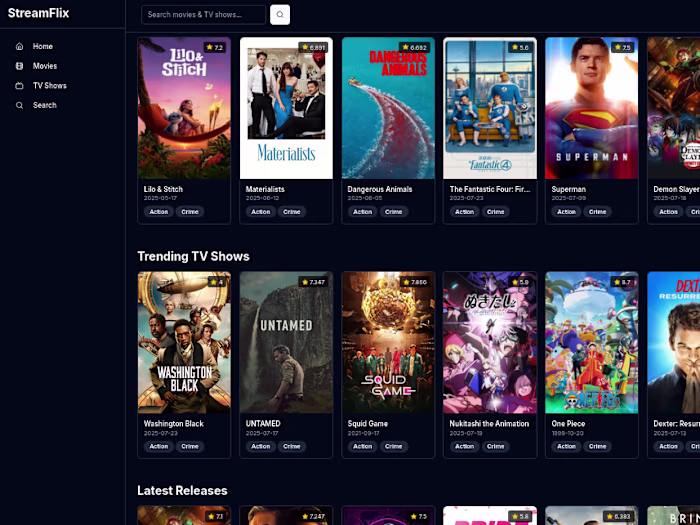The height and width of the screenshot is (525, 700).
Task: Click the One Piece title text
Action: 568,423
